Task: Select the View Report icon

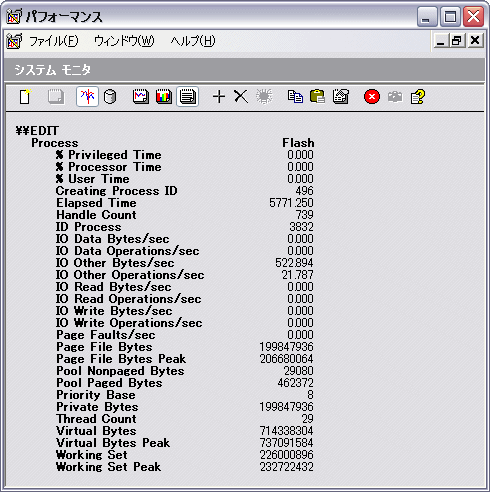Action: point(188,97)
